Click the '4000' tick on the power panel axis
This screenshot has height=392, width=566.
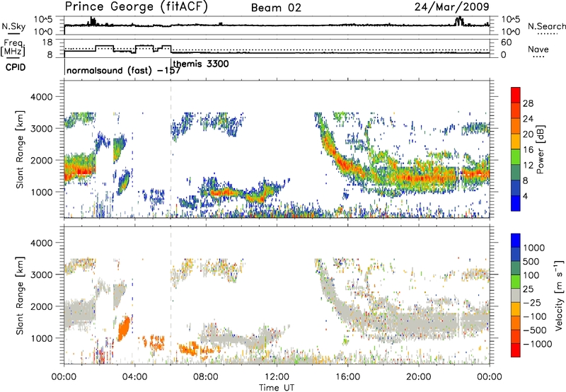pos(41,97)
